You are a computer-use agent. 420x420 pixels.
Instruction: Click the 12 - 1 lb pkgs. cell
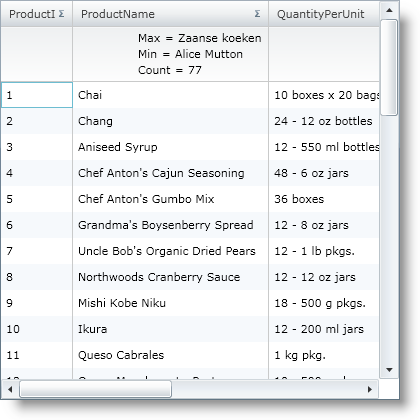(324, 251)
